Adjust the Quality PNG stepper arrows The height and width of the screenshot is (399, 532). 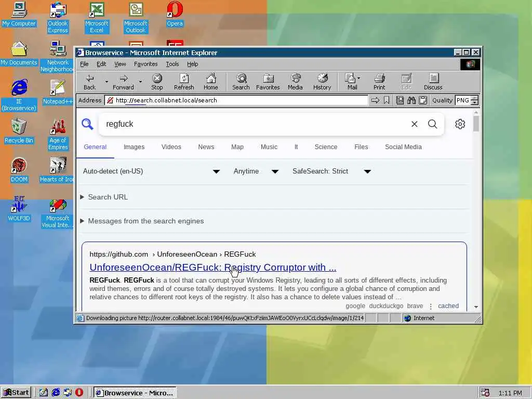click(x=475, y=100)
